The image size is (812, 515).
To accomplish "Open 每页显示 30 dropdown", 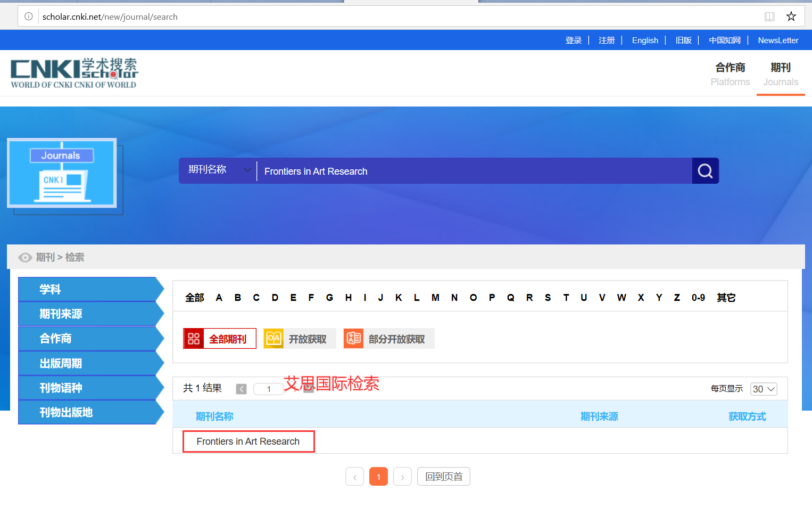I will (x=764, y=389).
